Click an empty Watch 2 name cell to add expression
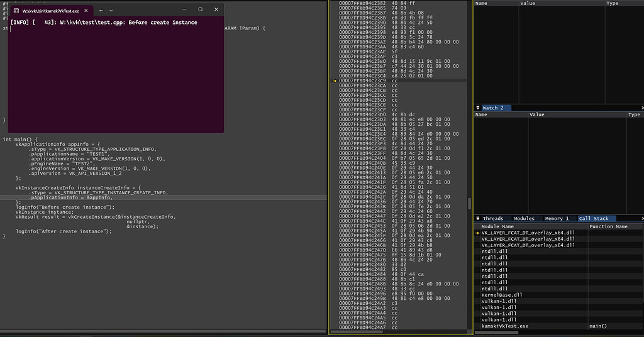Viewport: 644px width, 337px height. tap(501, 121)
